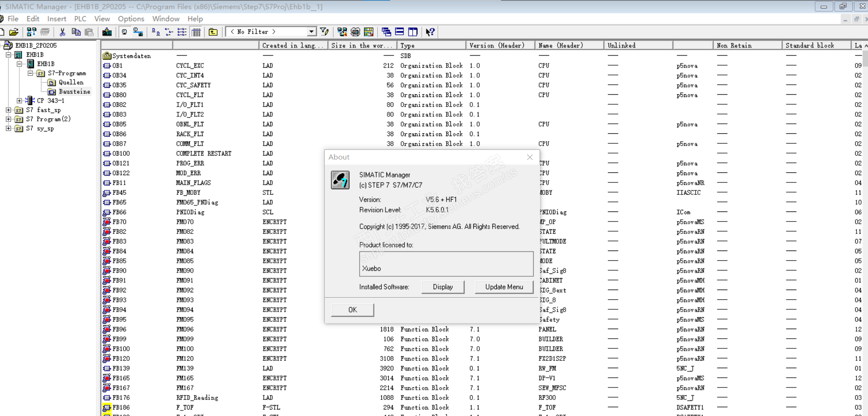This screenshot has height=416, width=868.
Task: Open the View menu
Action: point(102,19)
